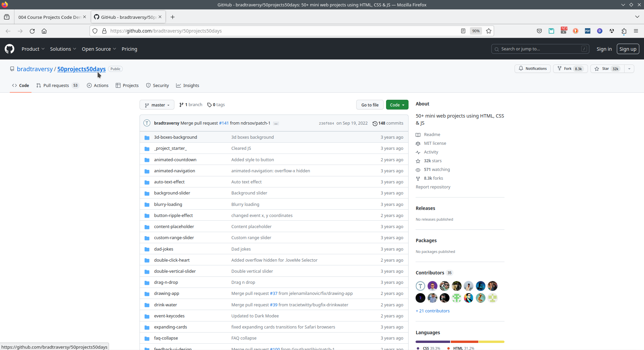Open the Insights tab

click(x=187, y=86)
